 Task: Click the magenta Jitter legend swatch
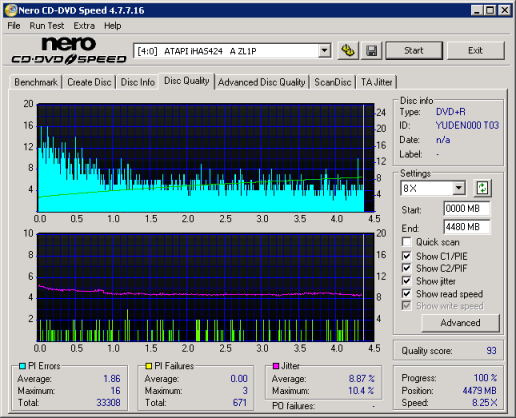[x=276, y=366]
